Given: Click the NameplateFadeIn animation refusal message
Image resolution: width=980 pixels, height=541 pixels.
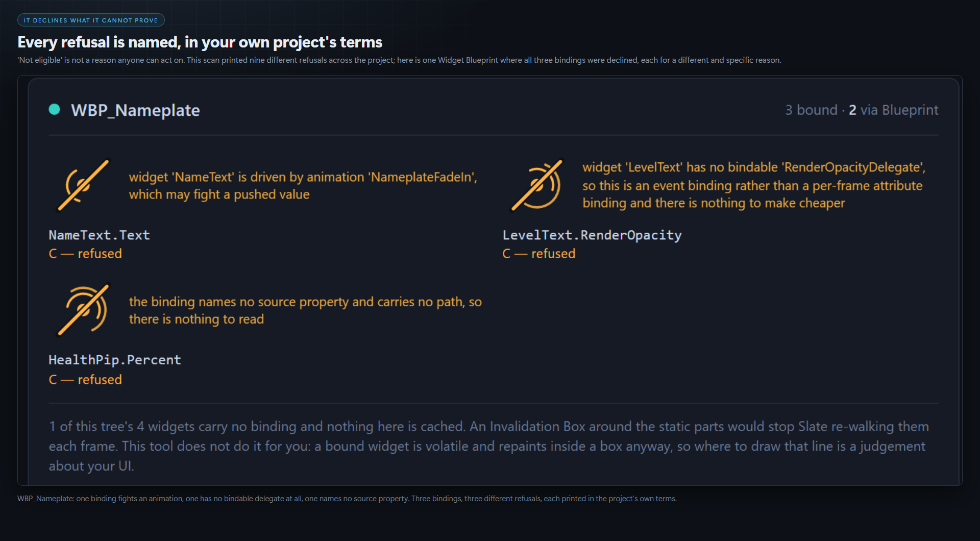Looking at the screenshot, I should pos(303,186).
